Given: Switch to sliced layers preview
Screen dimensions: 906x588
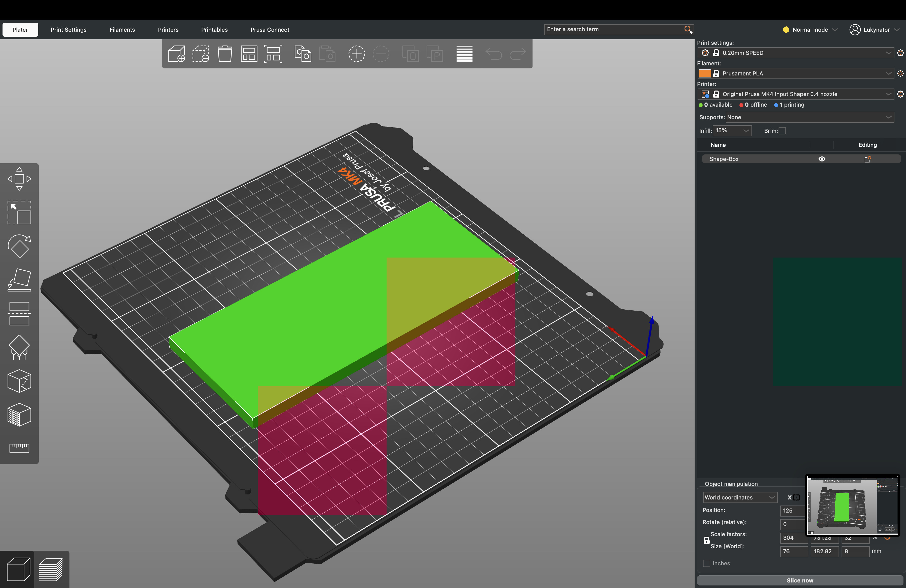Looking at the screenshot, I should pos(51,569).
